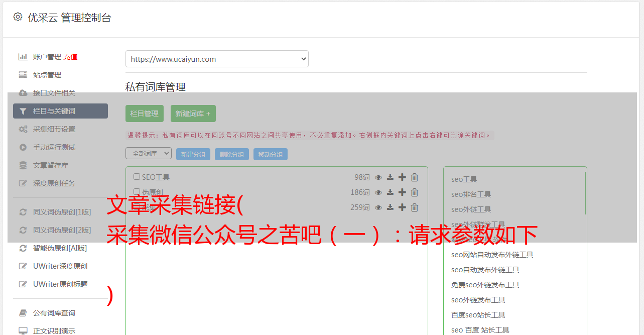This screenshot has width=644, height=335.
Task: Click the plus icon on the 259词 row
Action: 402,207
